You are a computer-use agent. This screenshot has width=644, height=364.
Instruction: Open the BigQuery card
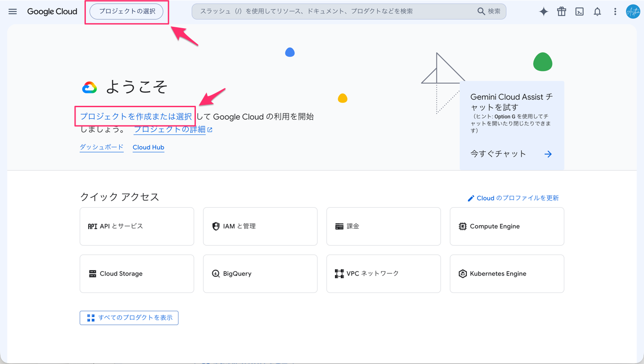tap(260, 274)
